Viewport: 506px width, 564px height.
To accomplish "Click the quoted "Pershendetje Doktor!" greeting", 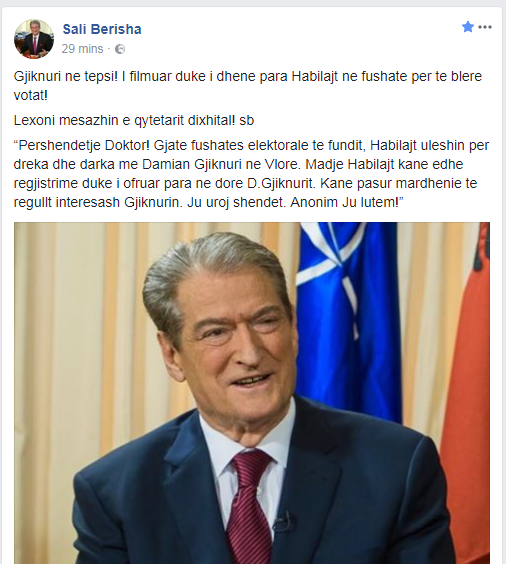I will tap(81, 146).
